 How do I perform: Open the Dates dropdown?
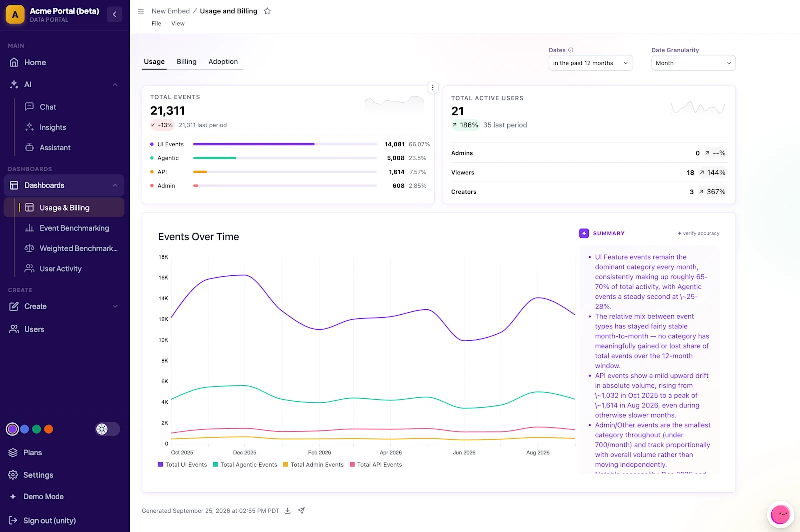591,63
